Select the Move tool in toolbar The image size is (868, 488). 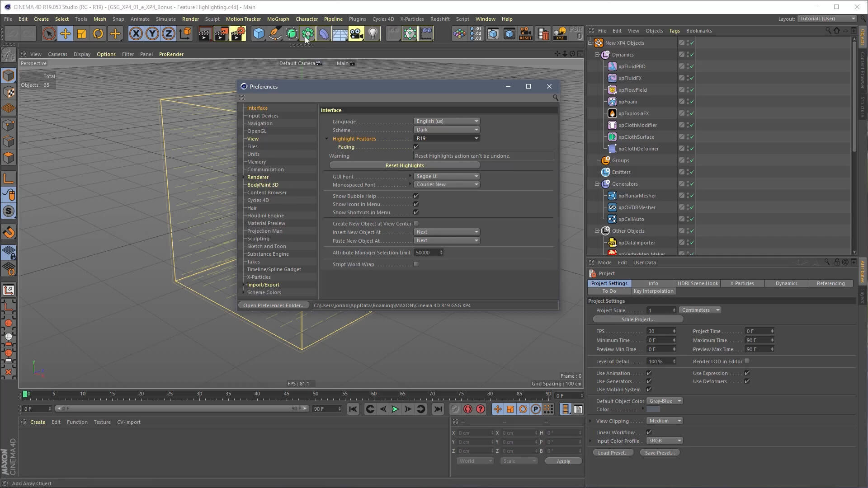[65, 34]
